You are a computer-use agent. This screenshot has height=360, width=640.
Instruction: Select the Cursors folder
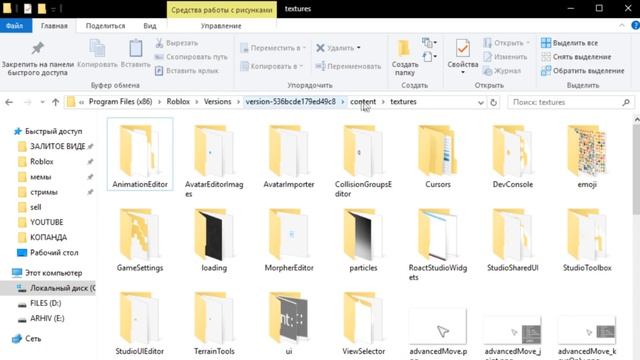coord(438,157)
